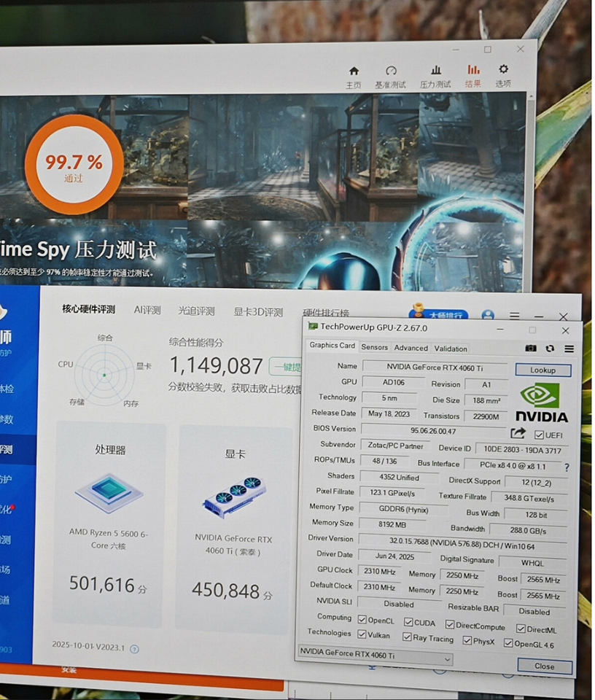
Task: Toggle OpenGL 4.6 checkbox
Action: [508, 643]
